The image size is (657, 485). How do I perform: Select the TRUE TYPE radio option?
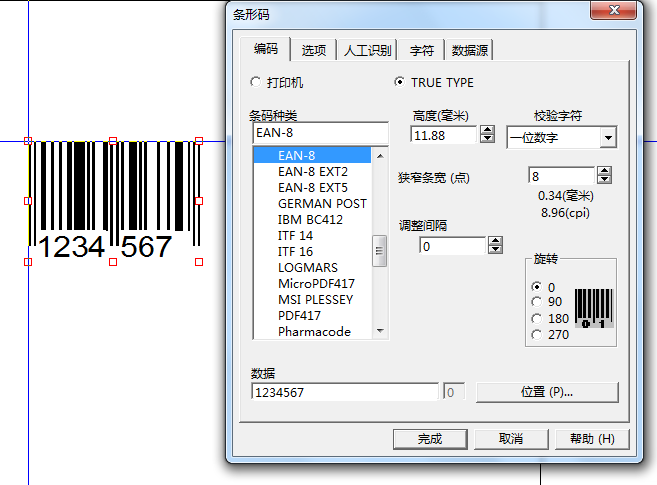[x=400, y=82]
